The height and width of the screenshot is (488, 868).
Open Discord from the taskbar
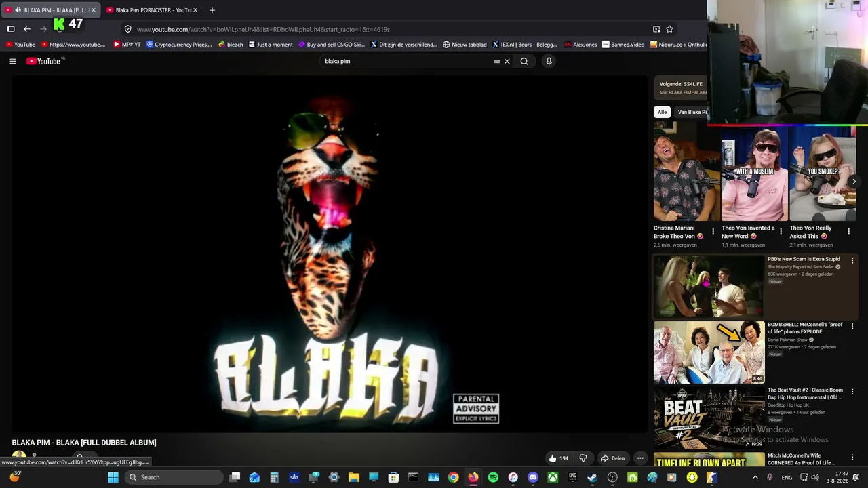533,477
